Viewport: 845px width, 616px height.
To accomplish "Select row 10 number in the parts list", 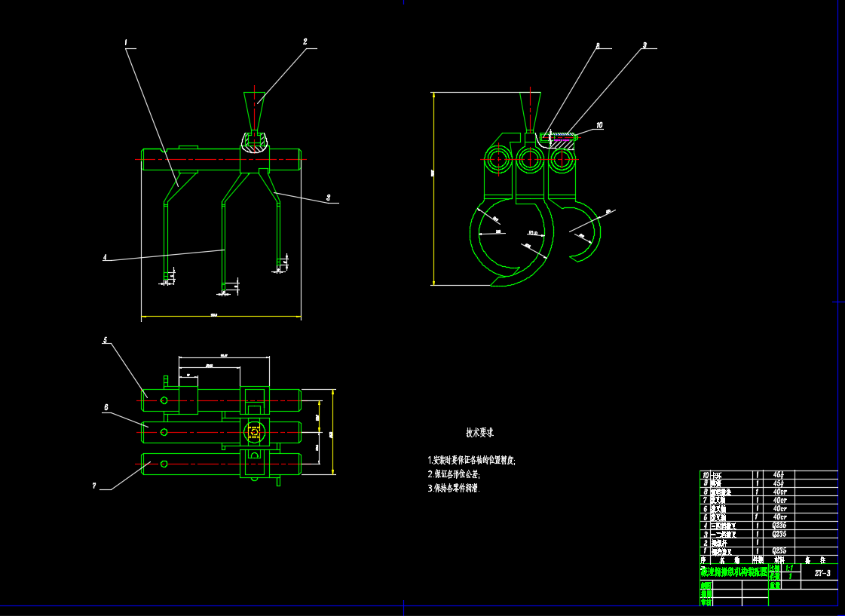I will pos(706,476).
